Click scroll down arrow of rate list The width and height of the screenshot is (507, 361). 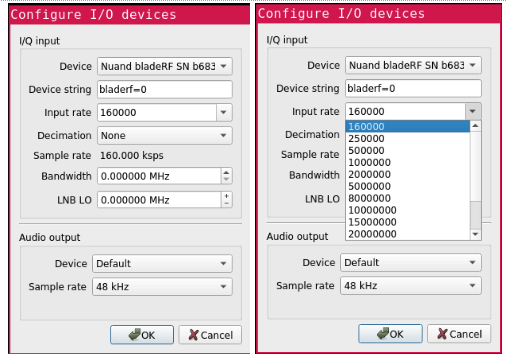(475, 234)
